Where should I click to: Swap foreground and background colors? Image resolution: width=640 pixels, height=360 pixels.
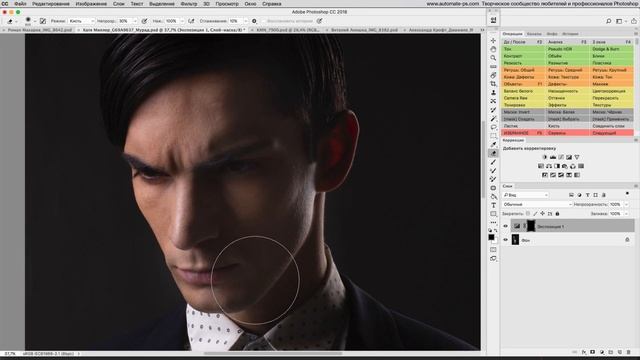[496, 231]
